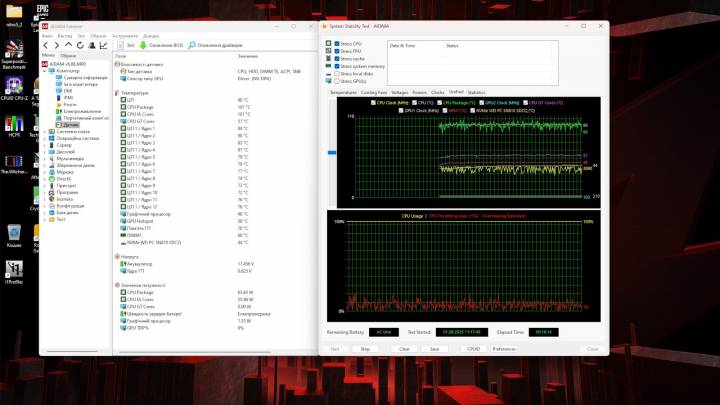This screenshot has width=720, height=405.
Task: Switch to the Temperatures tab
Action: tap(343, 93)
